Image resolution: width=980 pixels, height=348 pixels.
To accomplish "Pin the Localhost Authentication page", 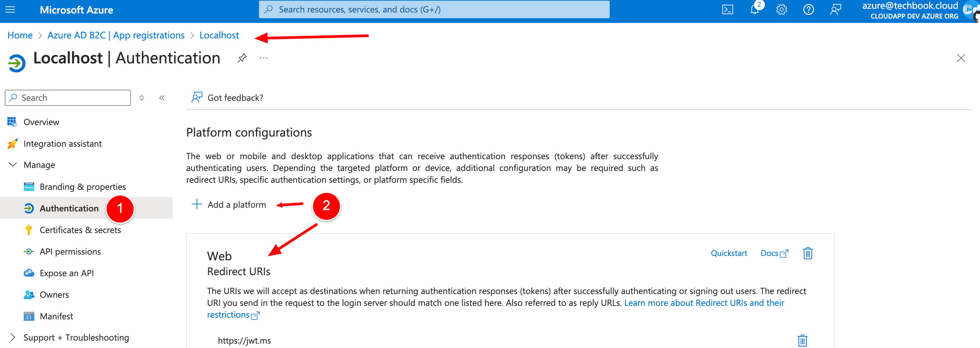I will (242, 58).
